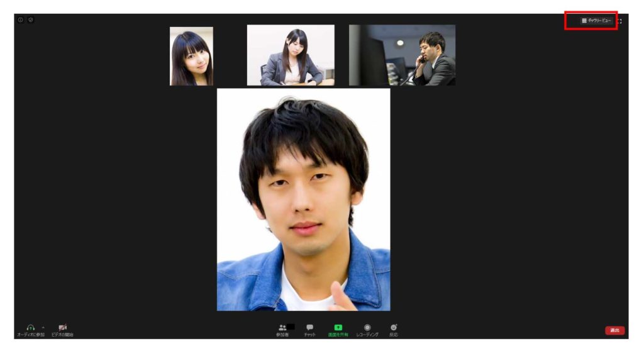This screenshot has height=351, width=644.
Task: Select thumbnail of woman with long hair
Action: (x=191, y=56)
